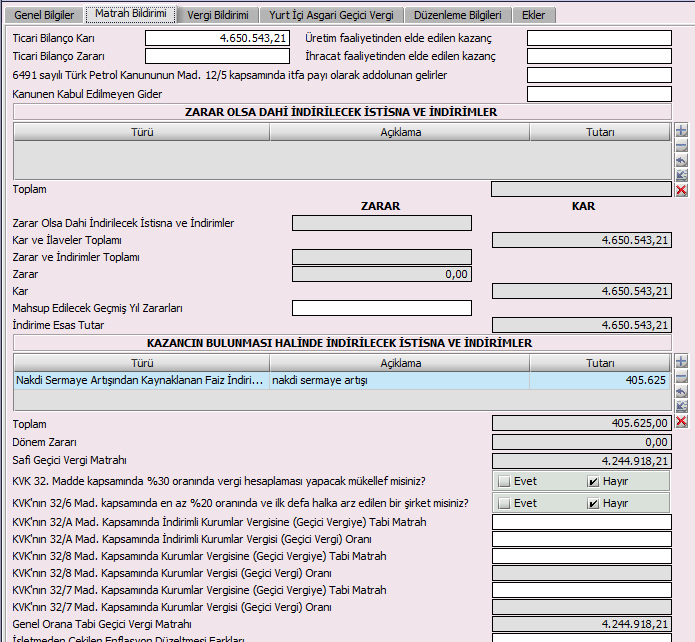The height and width of the screenshot is (642, 695).
Task: Remove row from Kazancın Bulunması table with minus icon
Action: tap(681, 376)
